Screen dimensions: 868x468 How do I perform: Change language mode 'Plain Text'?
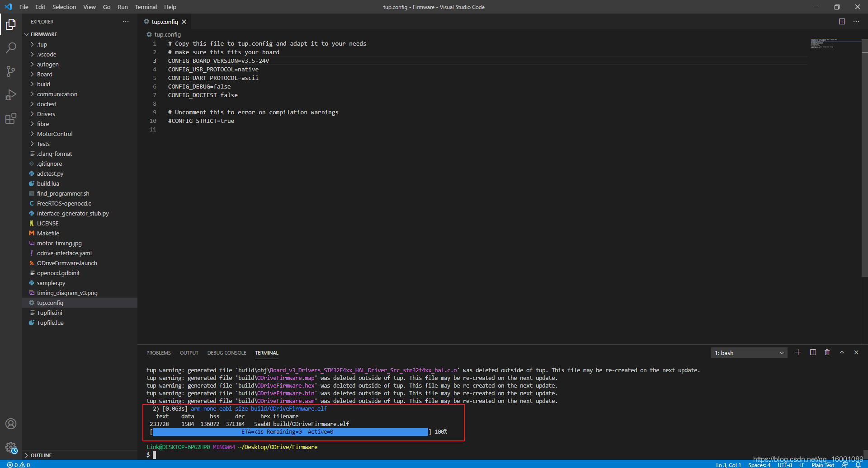[822, 464]
